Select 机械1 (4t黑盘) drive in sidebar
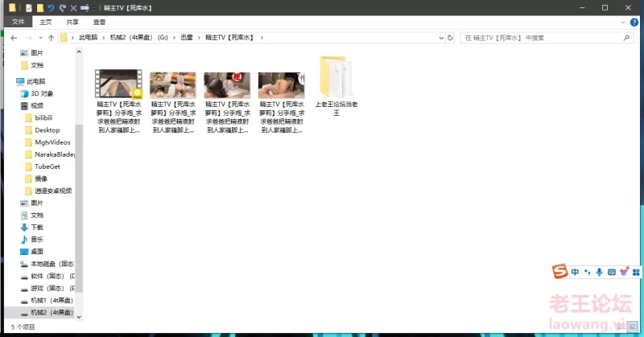Viewport: 644px width, 337px height. (x=52, y=301)
